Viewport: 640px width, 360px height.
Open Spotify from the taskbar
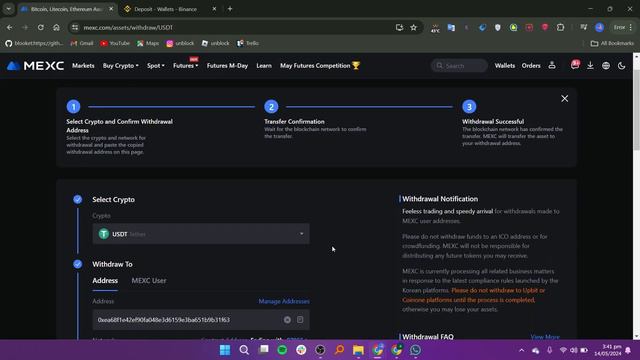point(282,350)
